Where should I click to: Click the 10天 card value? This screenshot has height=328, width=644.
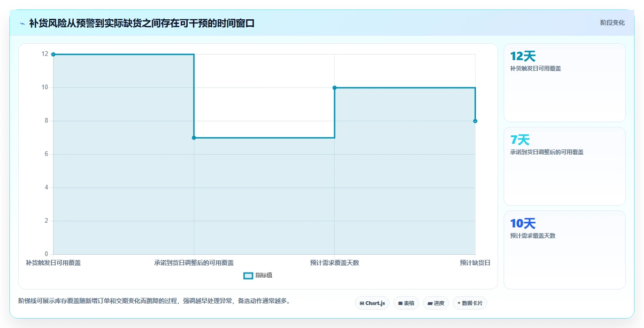[523, 224]
